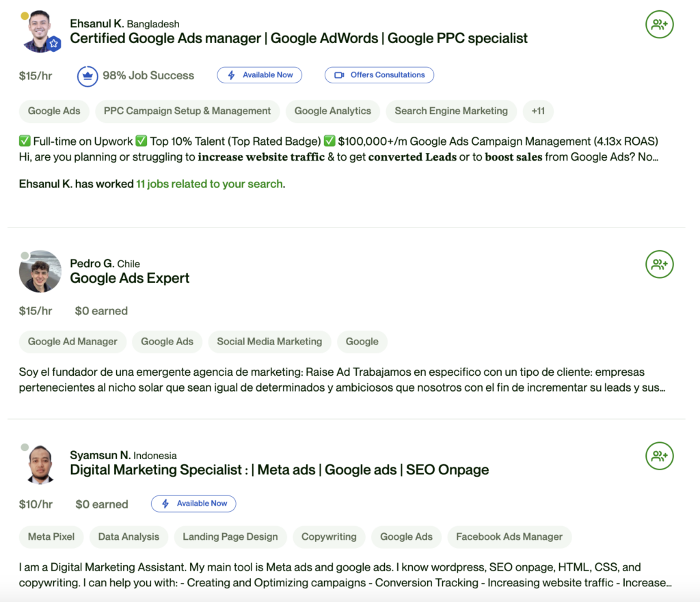Open Pedro G.'s profile photo

(x=40, y=271)
